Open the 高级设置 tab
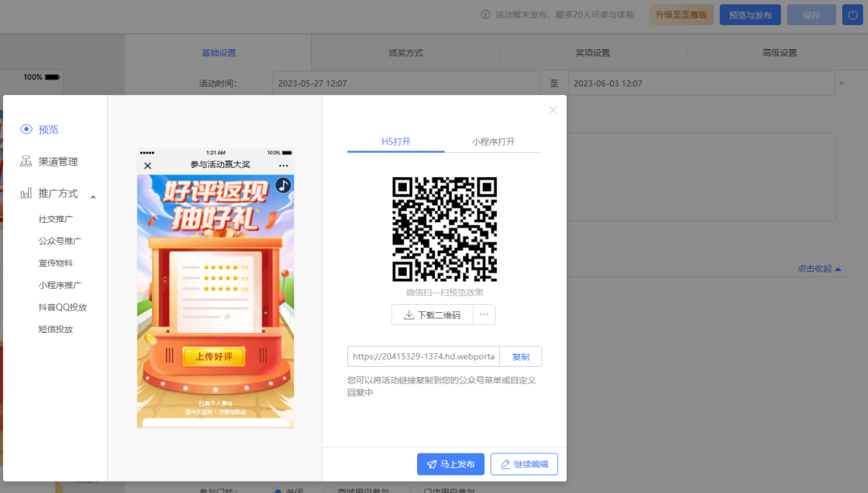The image size is (868, 493). [x=780, y=52]
